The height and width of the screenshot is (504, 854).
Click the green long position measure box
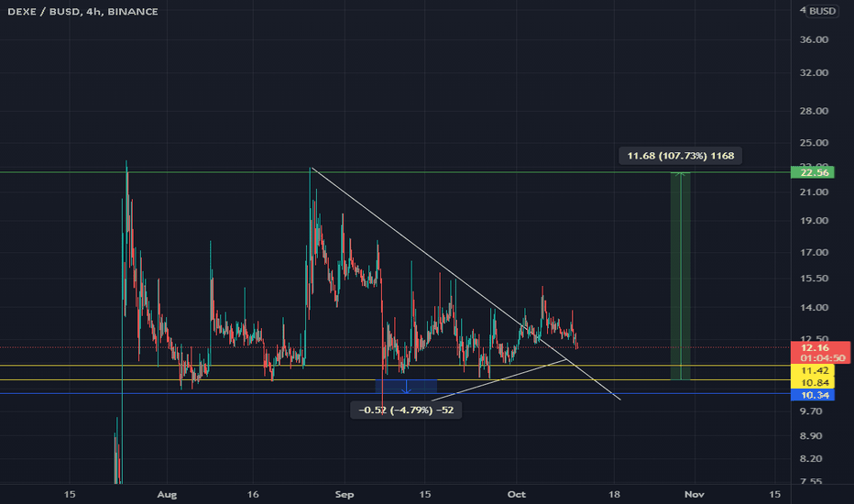tap(680, 276)
